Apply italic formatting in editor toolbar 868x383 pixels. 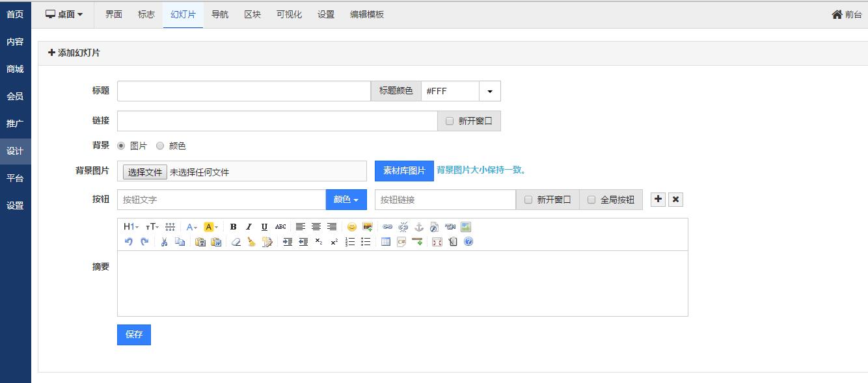click(x=249, y=227)
